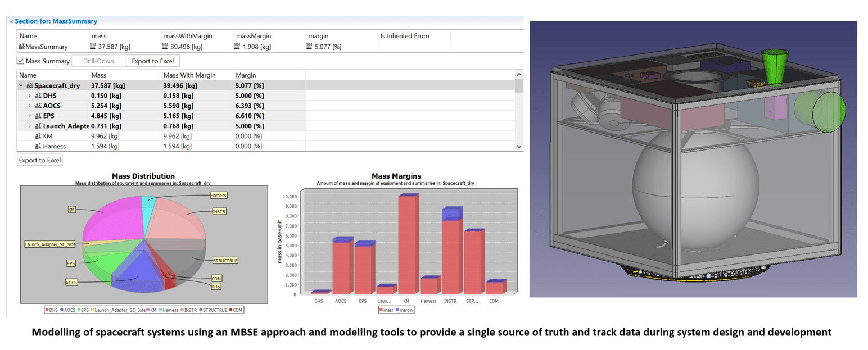Click the scroll-up arrow of the tree table

(519, 75)
